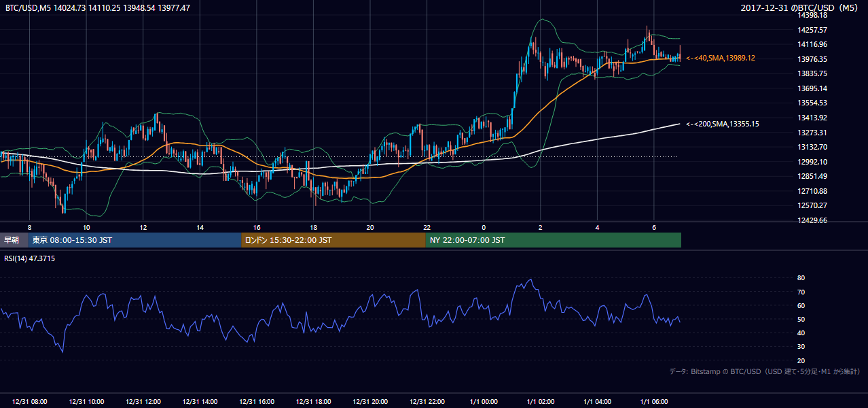Viewport: 868px width, 408px height.
Task: Click hour tick '22' under price chart
Action: [x=427, y=227]
